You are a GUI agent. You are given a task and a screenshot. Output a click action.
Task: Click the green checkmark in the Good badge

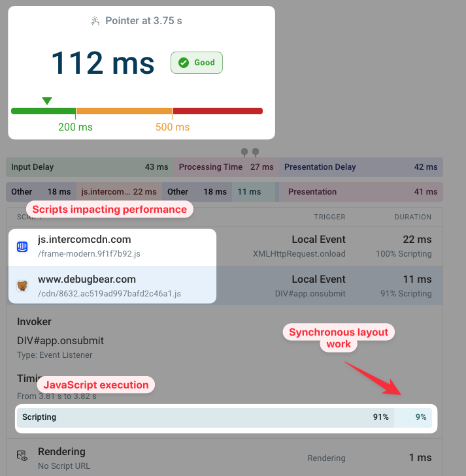(x=184, y=63)
